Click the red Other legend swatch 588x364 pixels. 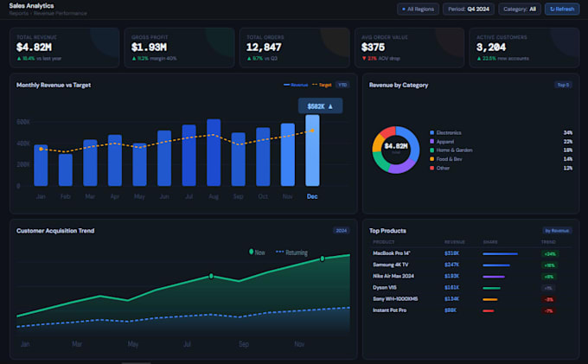432,168
